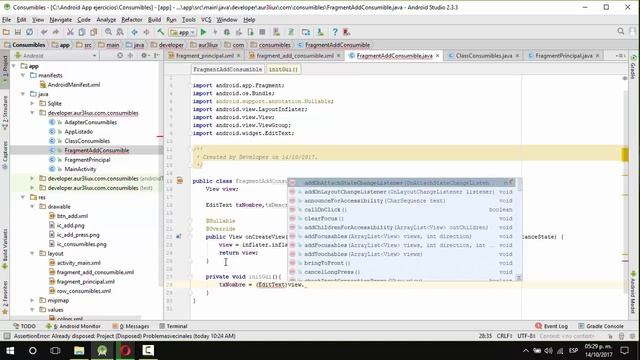Click the Redo toolbar icon
Screen dimensions: 640x360
56,32
